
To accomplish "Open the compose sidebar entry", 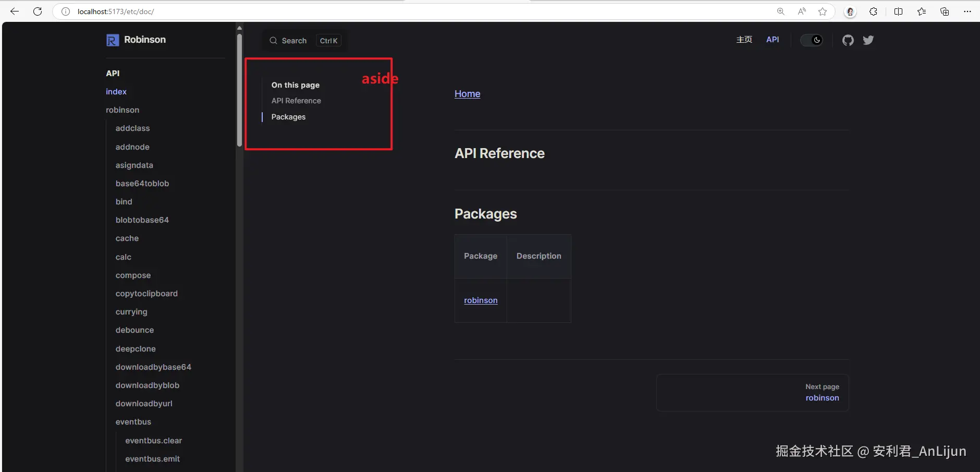I will (x=133, y=275).
